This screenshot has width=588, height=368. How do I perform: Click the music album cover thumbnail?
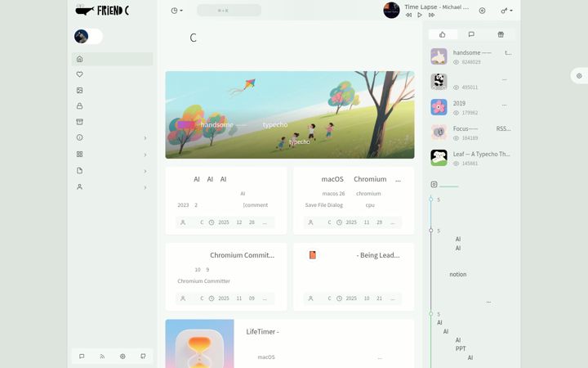391,10
